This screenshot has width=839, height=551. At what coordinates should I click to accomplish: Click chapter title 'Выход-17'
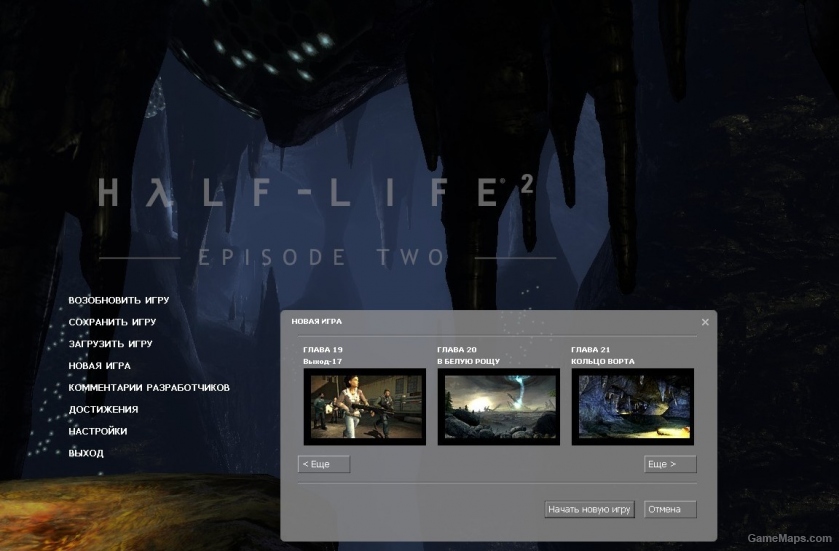click(x=322, y=362)
